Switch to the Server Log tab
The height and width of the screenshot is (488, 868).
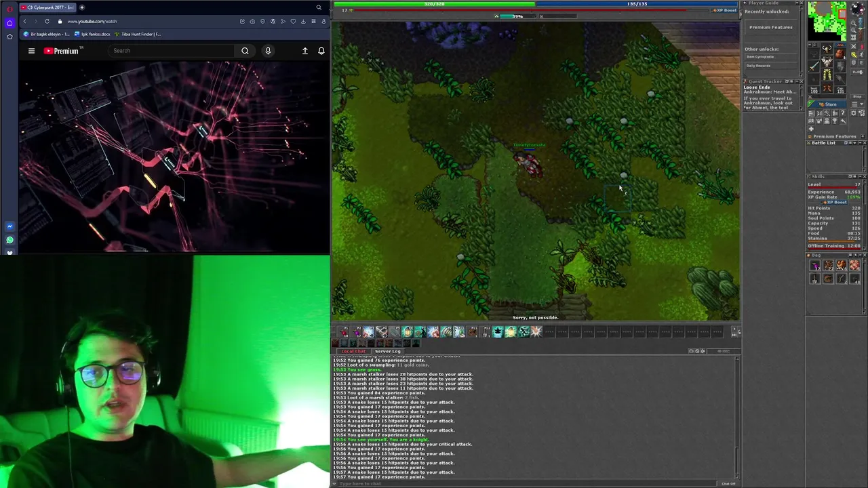click(388, 351)
